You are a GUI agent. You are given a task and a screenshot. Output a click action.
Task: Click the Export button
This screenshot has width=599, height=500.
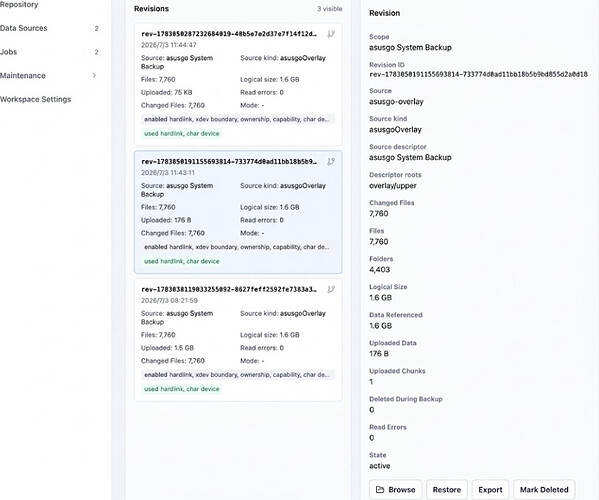(x=490, y=490)
